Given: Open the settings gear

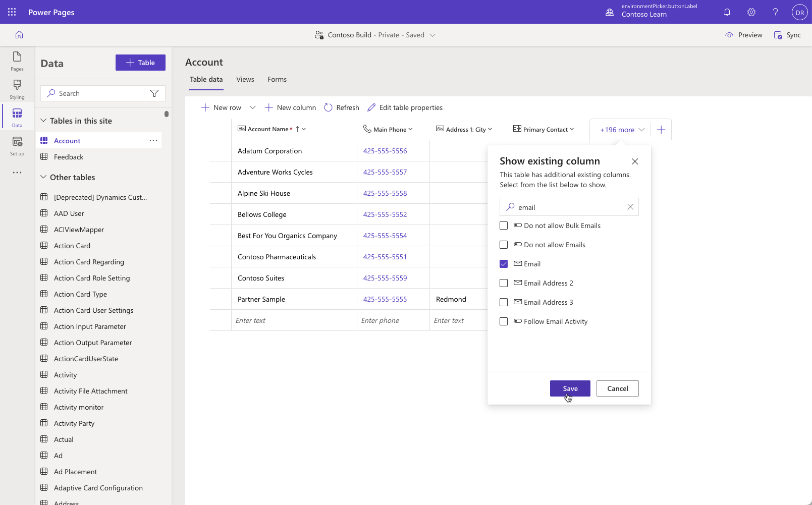Looking at the screenshot, I should pyautogui.click(x=751, y=12).
